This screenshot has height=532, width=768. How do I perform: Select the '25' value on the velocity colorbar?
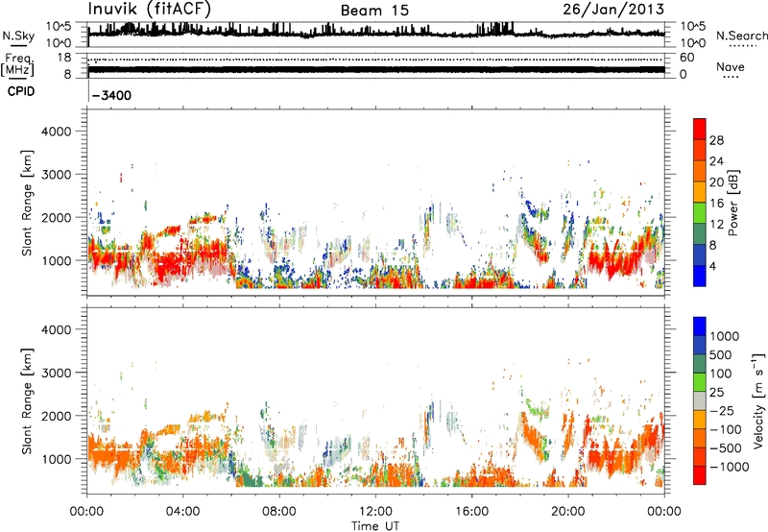tap(716, 393)
